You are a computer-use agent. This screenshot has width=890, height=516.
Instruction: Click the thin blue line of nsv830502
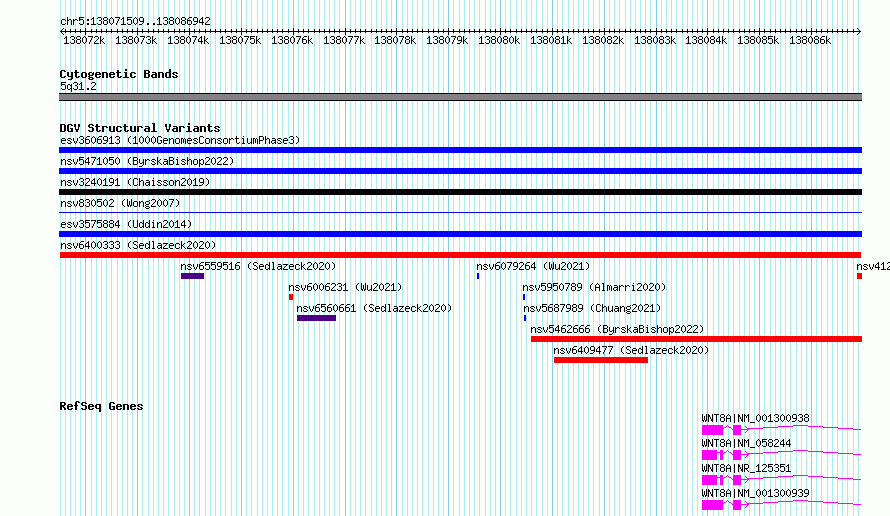coord(460,213)
